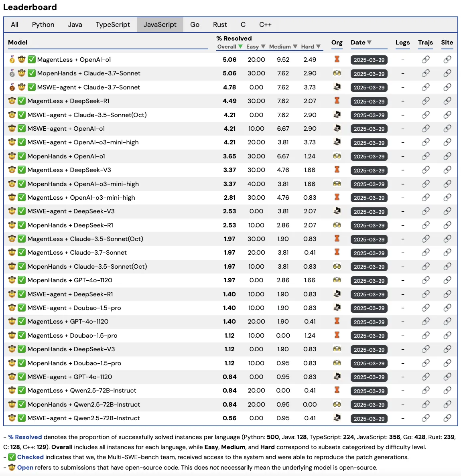Viewport: 461px width, 476px height.
Task: Click the binoculars org icon for MopenHands + OpenAI-o1
Action: 337,156
